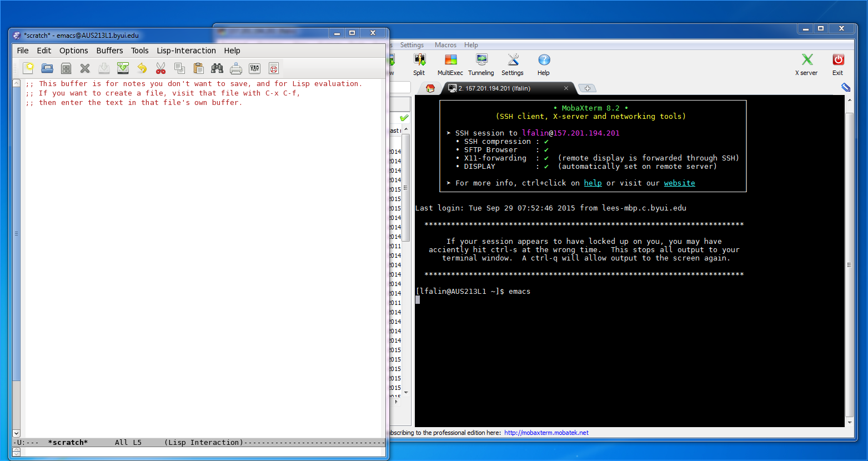This screenshot has height=461, width=868.
Task: Click the MobaXterm terminal scrollbar up arrow
Action: click(849, 100)
